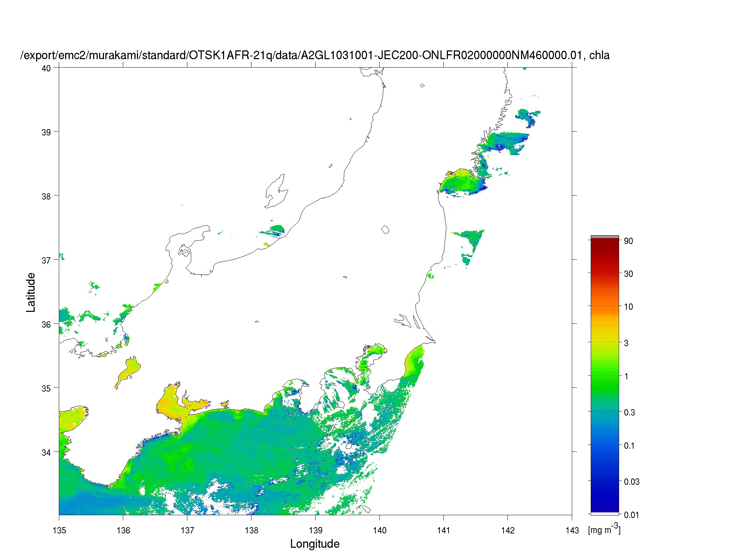Click the gray cap above the colorbar
735x560 pixels.
tap(605, 237)
